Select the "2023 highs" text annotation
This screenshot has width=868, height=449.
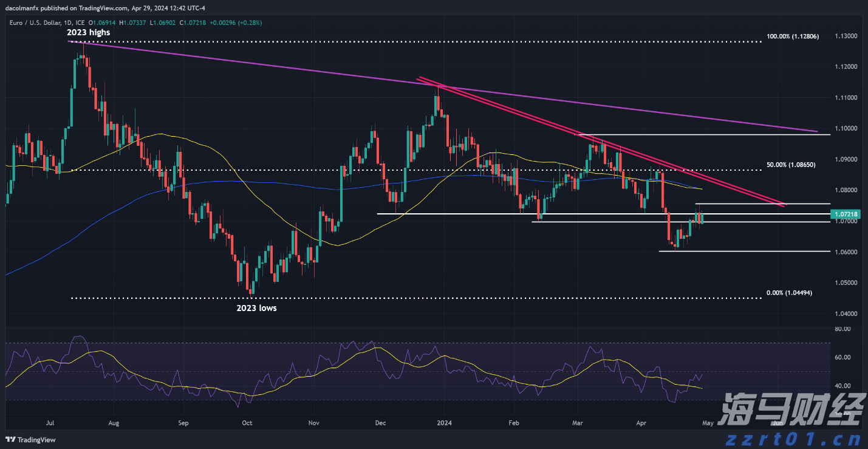(89, 32)
